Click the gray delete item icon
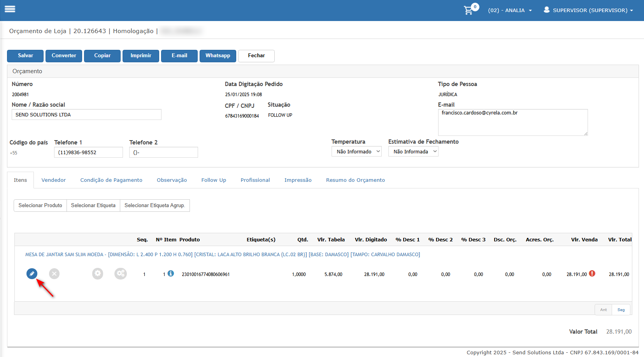Image resolution: width=644 pixels, height=357 pixels. tap(54, 274)
